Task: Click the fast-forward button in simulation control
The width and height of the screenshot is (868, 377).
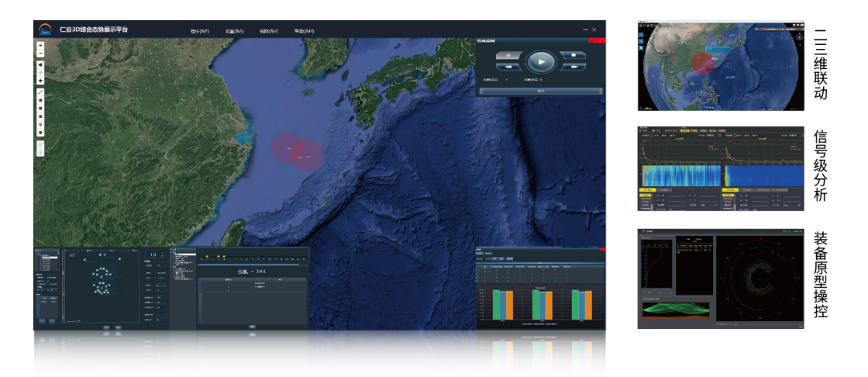Action: (572, 67)
